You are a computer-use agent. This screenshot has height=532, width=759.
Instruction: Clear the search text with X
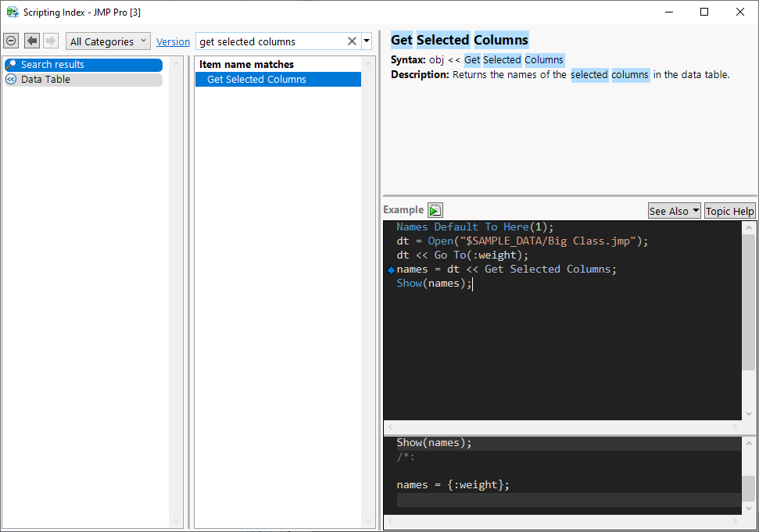point(352,41)
